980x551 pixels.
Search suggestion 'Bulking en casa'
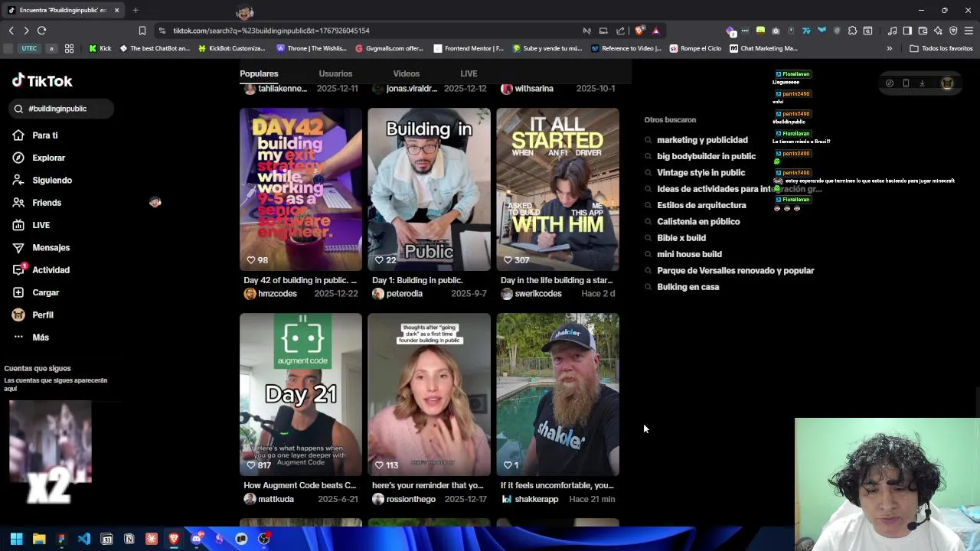tap(688, 287)
